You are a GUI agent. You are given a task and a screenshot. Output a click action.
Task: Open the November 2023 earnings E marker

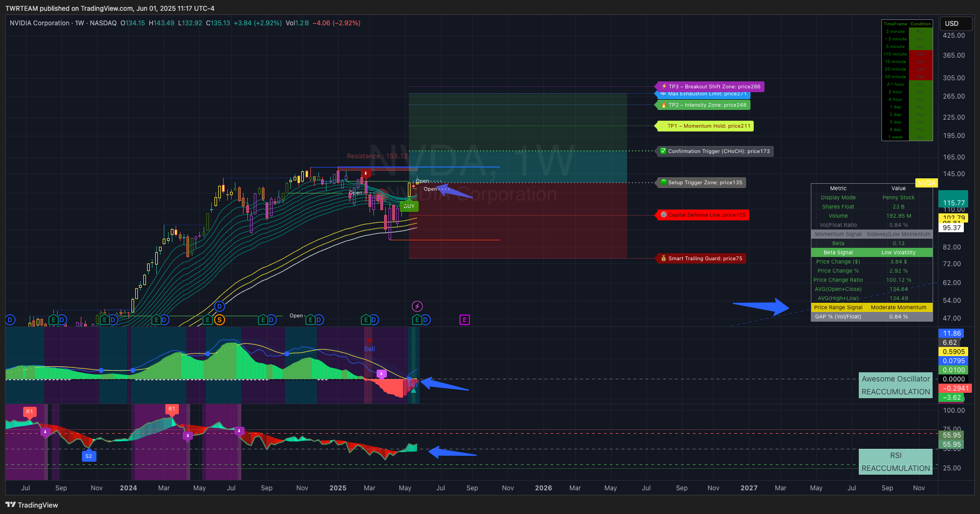[105, 320]
